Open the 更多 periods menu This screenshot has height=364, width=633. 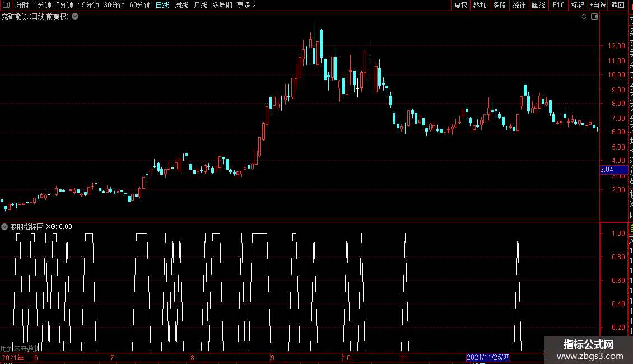[x=246, y=5]
